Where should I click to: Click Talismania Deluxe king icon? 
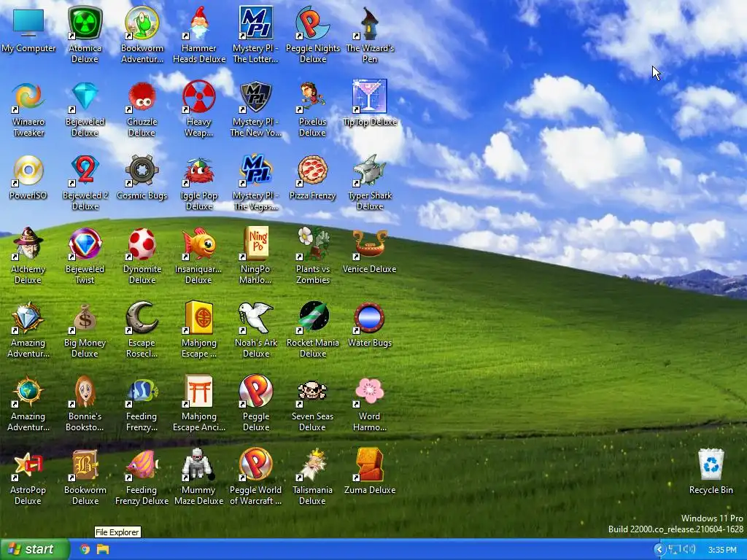[x=312, y=464]
